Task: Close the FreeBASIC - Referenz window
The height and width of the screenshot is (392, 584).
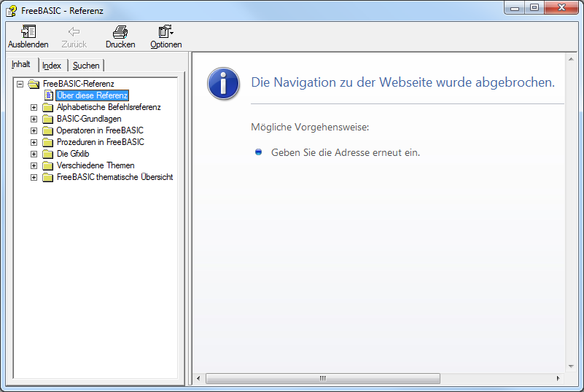Action: (x=561, y=7)
